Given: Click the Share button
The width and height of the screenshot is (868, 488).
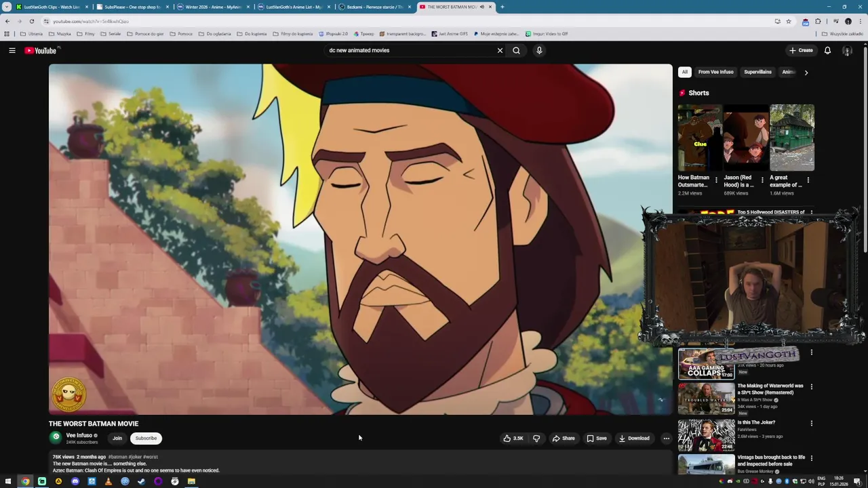Looking at the screenshot, I should point(564,438).
